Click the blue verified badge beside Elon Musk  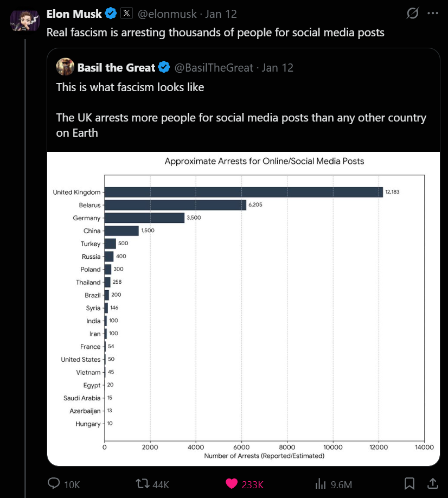coord(111,14)
